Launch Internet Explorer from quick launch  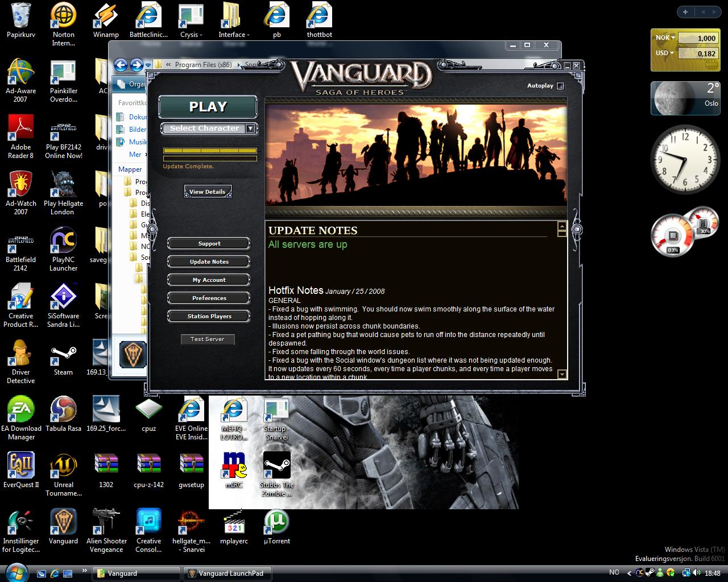click(55, 573)
